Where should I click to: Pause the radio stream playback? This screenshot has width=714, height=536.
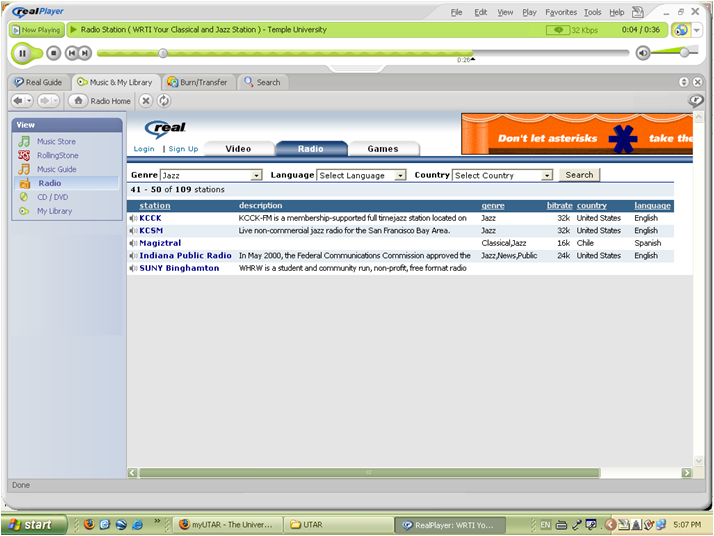(x=22, y=53)
